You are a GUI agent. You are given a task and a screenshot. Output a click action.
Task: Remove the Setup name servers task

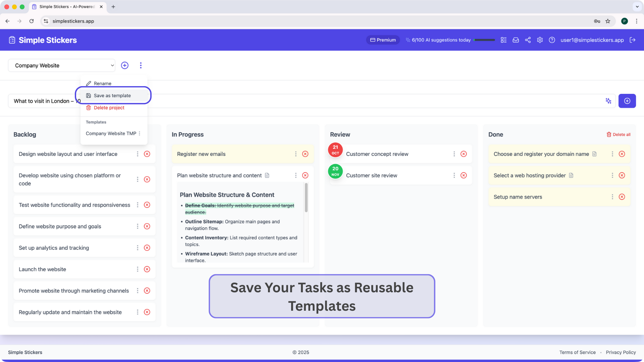(x=622, y=197)
